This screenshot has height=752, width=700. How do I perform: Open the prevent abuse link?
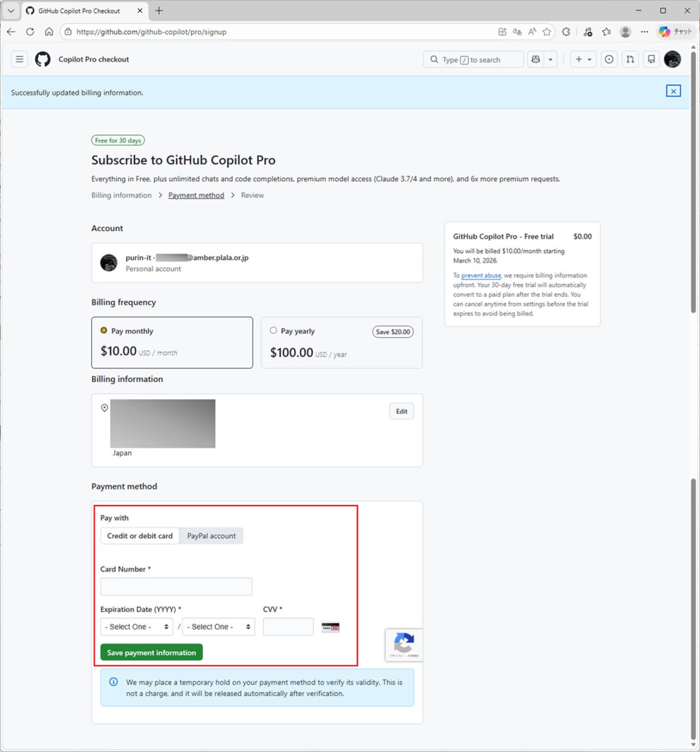click(481, 275)
